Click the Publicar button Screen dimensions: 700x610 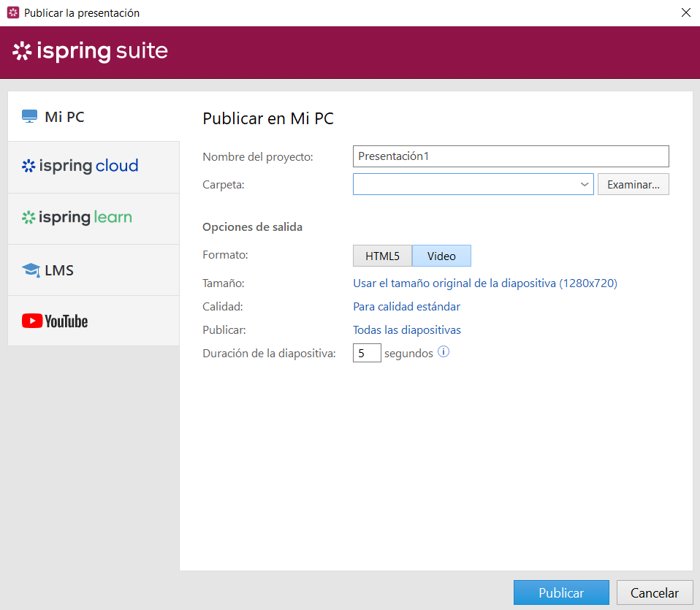point(561,592)
